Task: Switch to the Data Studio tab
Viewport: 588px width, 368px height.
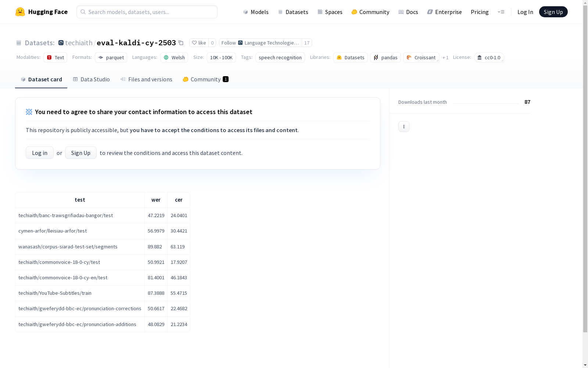Action: coord(91,79)
